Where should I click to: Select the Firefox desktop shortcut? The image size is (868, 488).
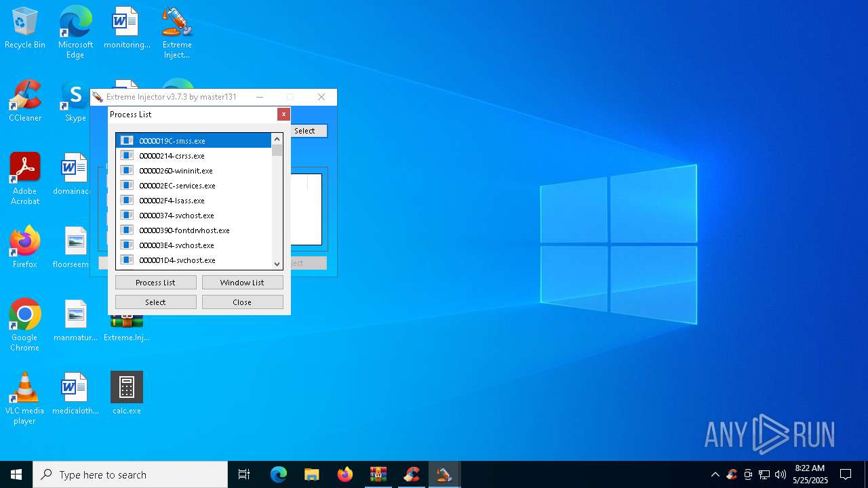pos(25,248)
